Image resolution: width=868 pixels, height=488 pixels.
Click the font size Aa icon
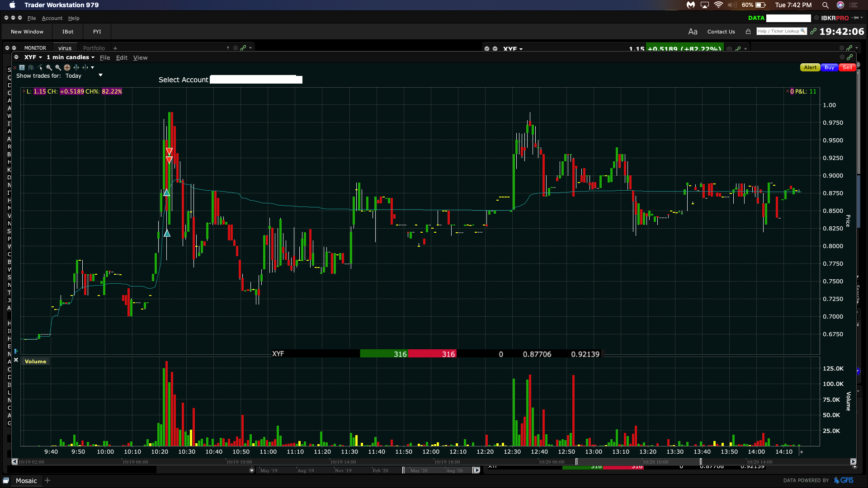[693, 32]
